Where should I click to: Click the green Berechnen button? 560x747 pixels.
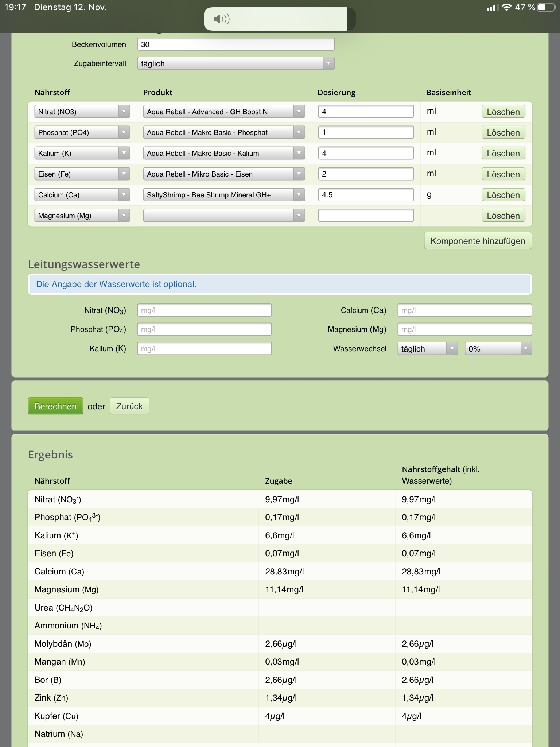(x=55, y=406)
